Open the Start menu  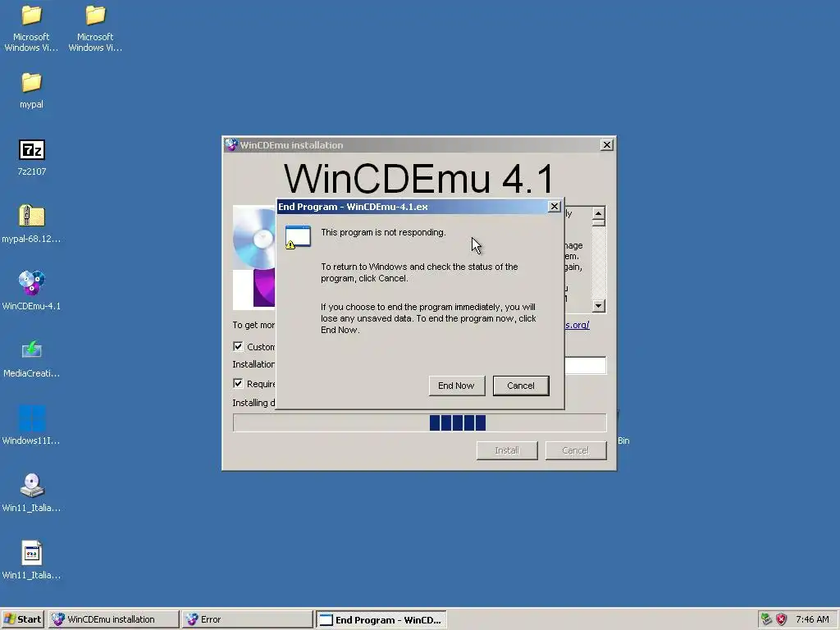(x=22, y=619)
